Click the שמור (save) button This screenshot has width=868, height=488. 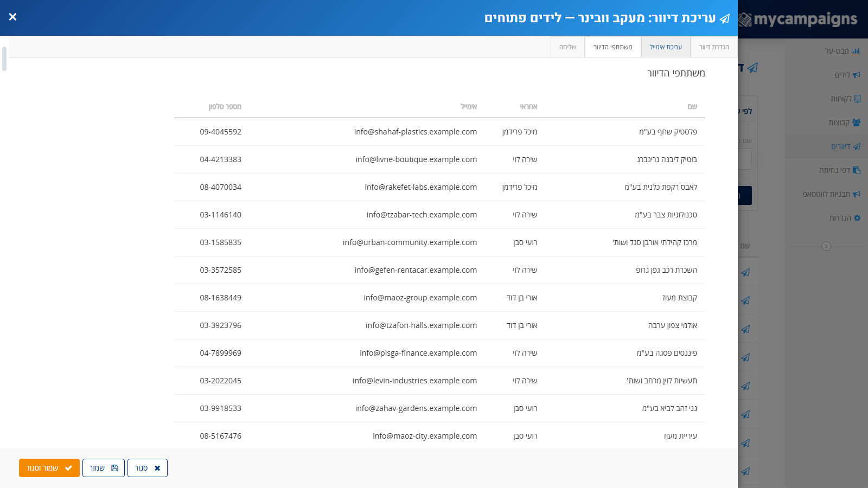point(104,468)
